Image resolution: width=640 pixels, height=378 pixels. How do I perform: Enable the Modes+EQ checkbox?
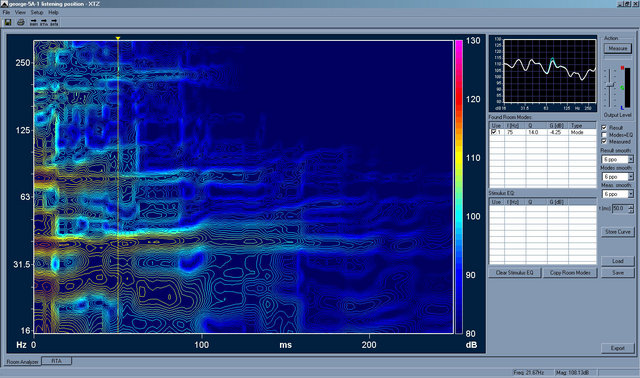(604, 135)
